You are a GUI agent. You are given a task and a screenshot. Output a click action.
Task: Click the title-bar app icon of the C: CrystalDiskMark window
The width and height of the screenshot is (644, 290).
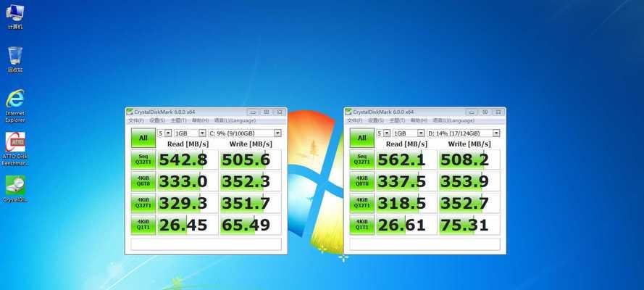[130, 112]
